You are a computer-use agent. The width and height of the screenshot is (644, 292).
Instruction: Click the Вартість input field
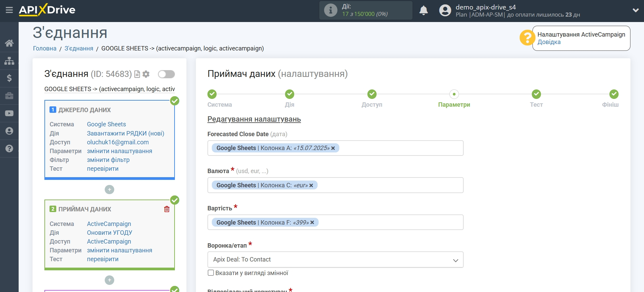click(x=335, y=223)
